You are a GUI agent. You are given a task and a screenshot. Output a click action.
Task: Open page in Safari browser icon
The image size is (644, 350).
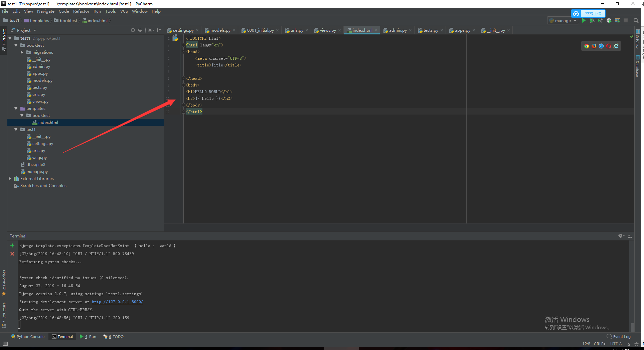601,46
